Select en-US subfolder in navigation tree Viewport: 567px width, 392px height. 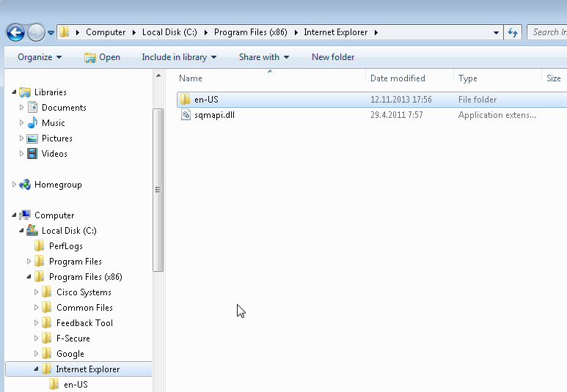(x=76, y=385)
